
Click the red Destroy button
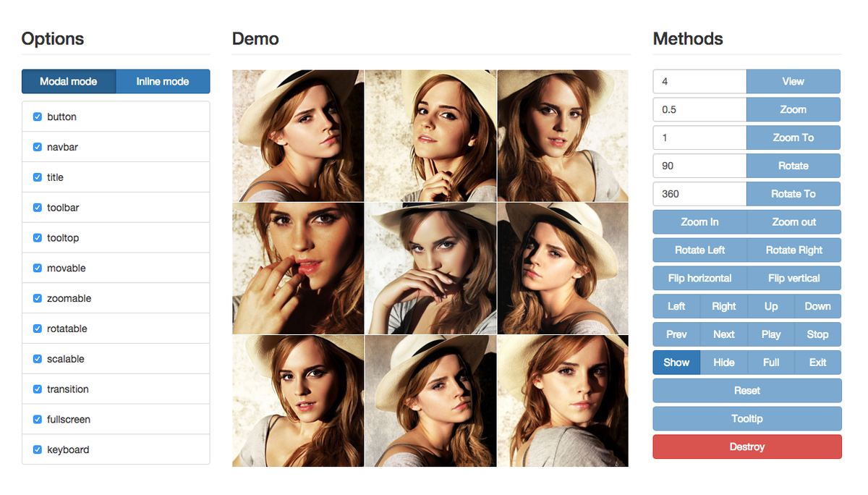coord(747,447)
